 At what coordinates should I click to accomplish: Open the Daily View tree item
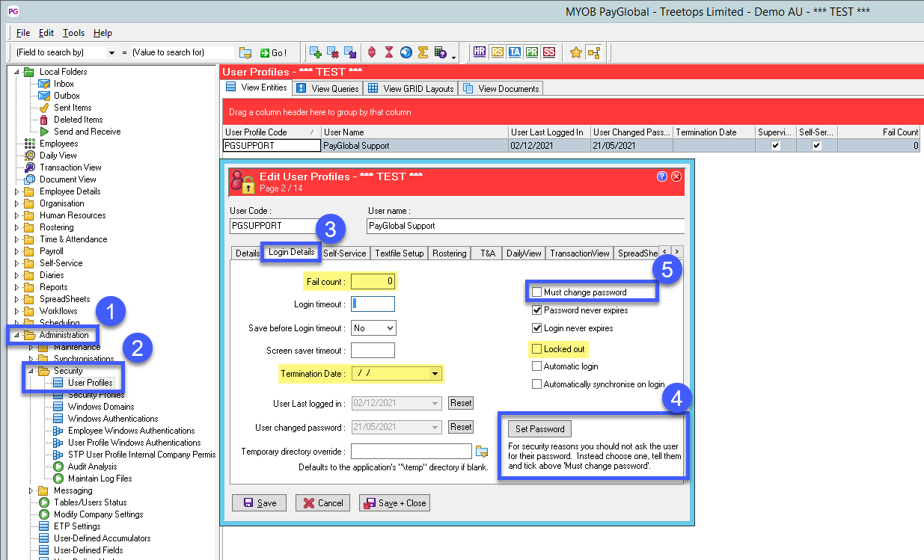click(x=58, y=156)
